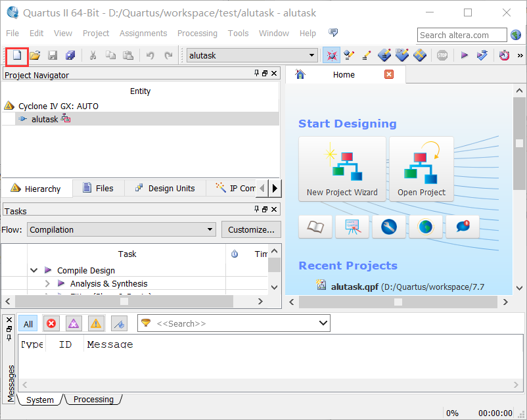This screenshot has height=420, width=527.
Task: Click the Undo arrow icon
Action: [x=150, y=55]
